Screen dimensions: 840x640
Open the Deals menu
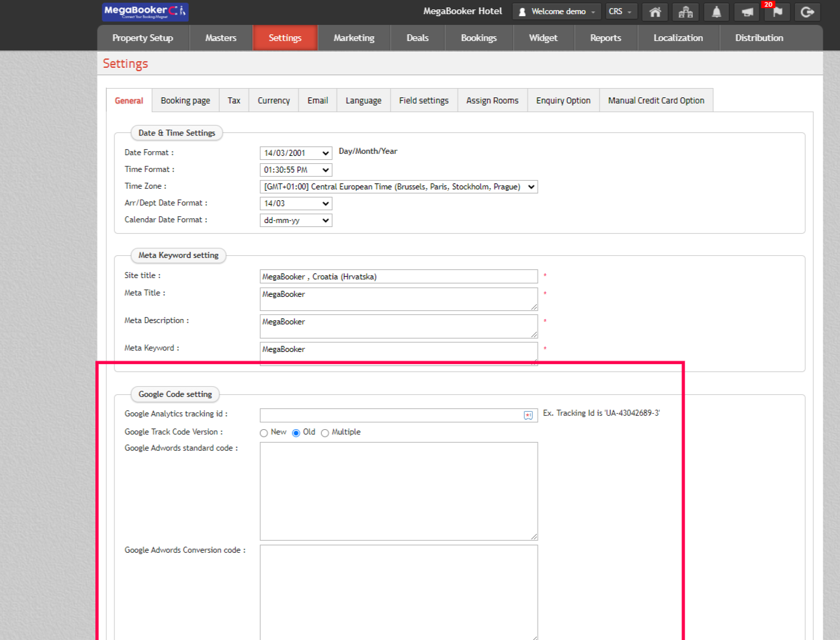(x=417, y=38)
